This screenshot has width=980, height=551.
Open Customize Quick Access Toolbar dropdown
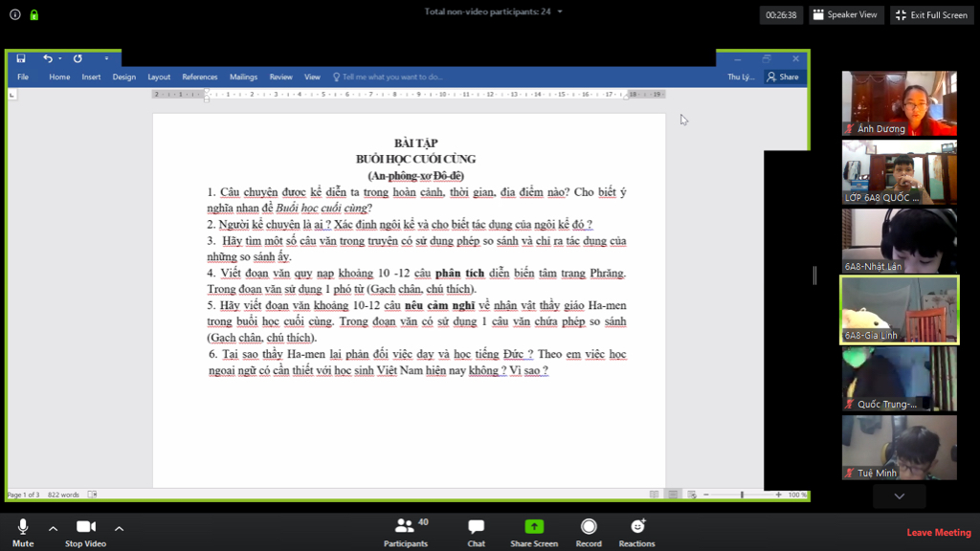[x=107, y=58]
